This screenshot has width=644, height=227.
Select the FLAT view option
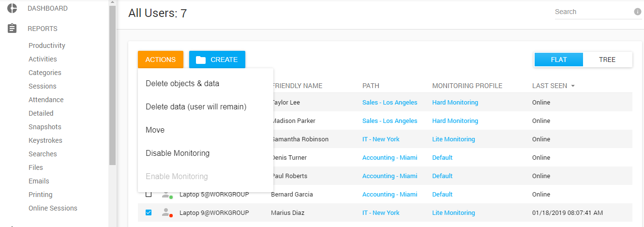pyautogui.click(x=559, y=60)
